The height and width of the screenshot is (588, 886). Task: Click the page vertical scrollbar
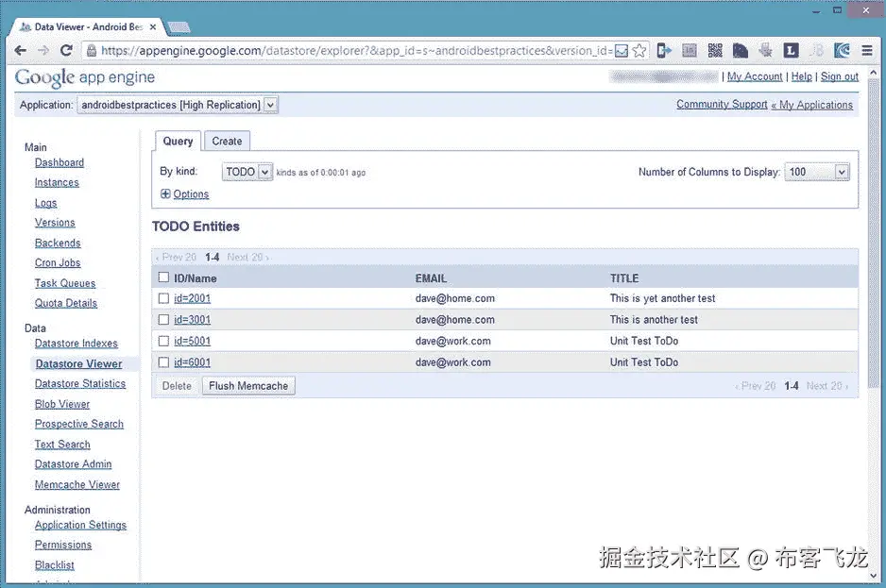click(874, 234)
